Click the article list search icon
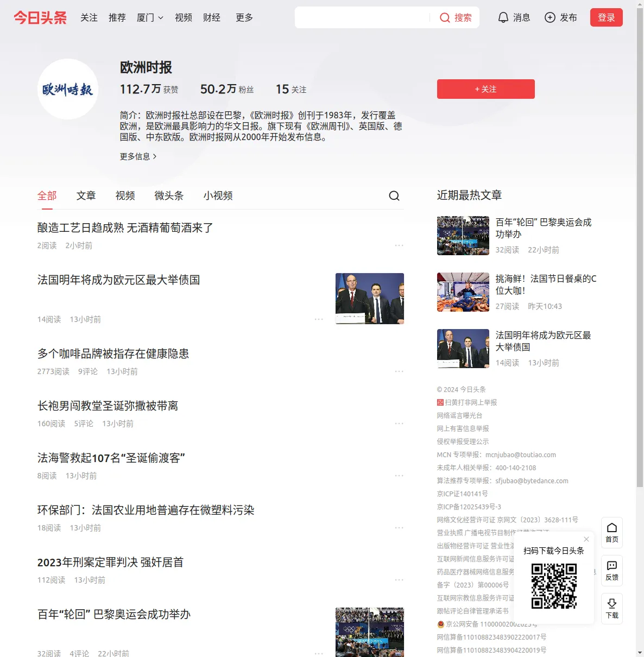This screenshot has height=657, width=644. pos(394,195)
